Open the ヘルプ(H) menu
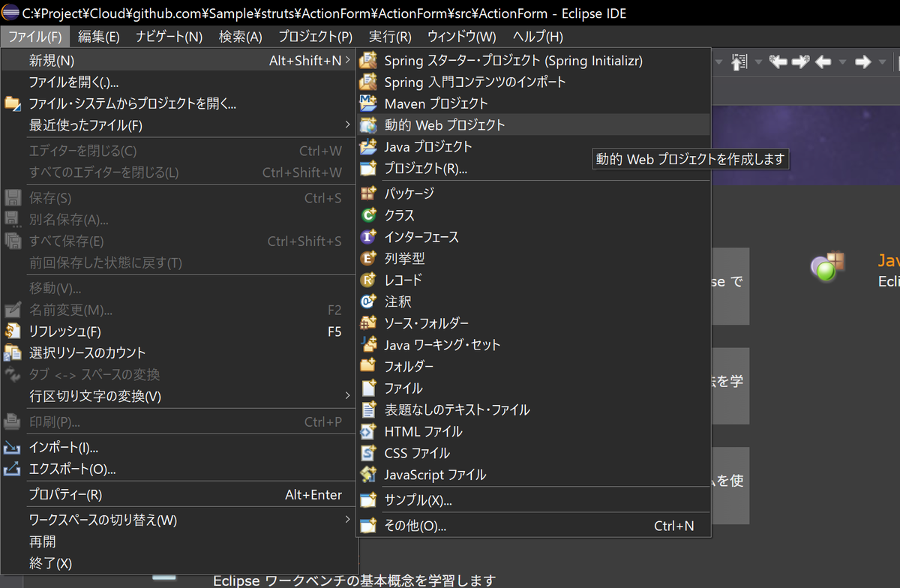 (538, 36)
